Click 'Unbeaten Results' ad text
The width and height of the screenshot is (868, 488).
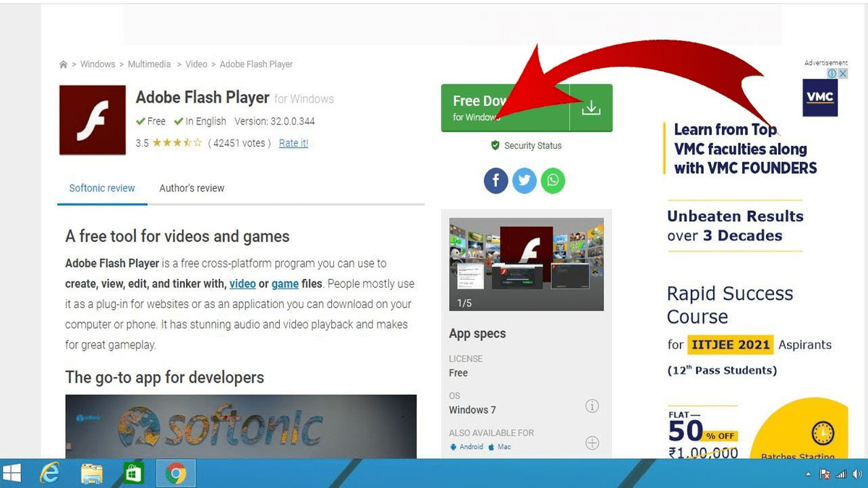[x=735, y=216]
